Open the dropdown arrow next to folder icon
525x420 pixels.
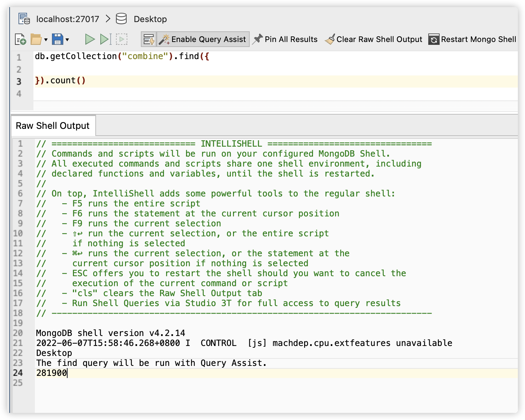coord(46,40)
